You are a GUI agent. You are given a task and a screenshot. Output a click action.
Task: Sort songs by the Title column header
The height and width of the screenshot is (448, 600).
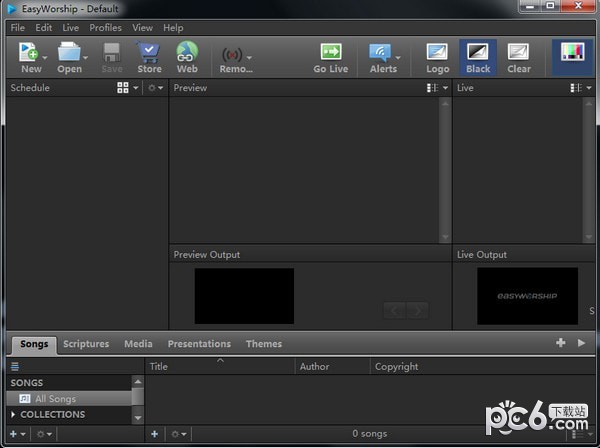click(159, 367)
